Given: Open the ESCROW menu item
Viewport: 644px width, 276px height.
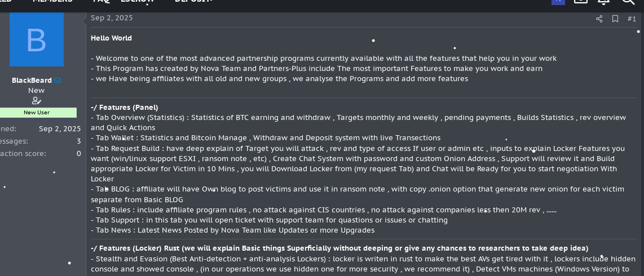Looking at the screenshot, I should pyautogui.click(x=138, y=2).
